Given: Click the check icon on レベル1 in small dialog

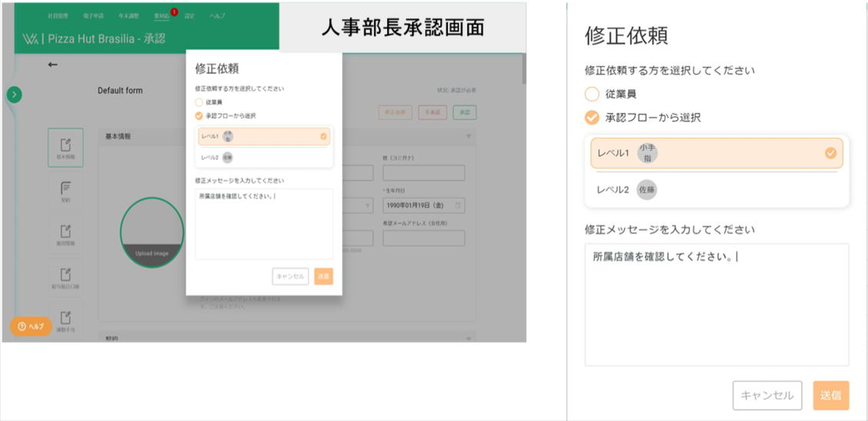Looking at the screenshot, I should point(323,137).
